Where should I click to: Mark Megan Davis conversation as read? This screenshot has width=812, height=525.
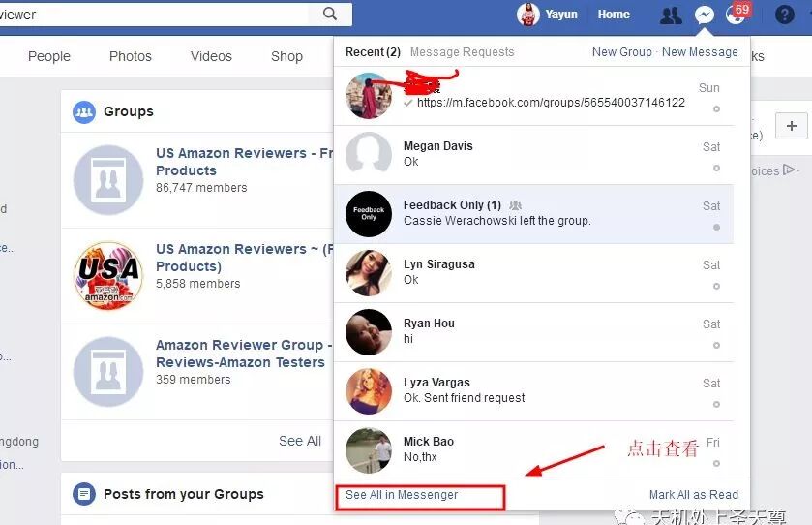coord(716,168)
